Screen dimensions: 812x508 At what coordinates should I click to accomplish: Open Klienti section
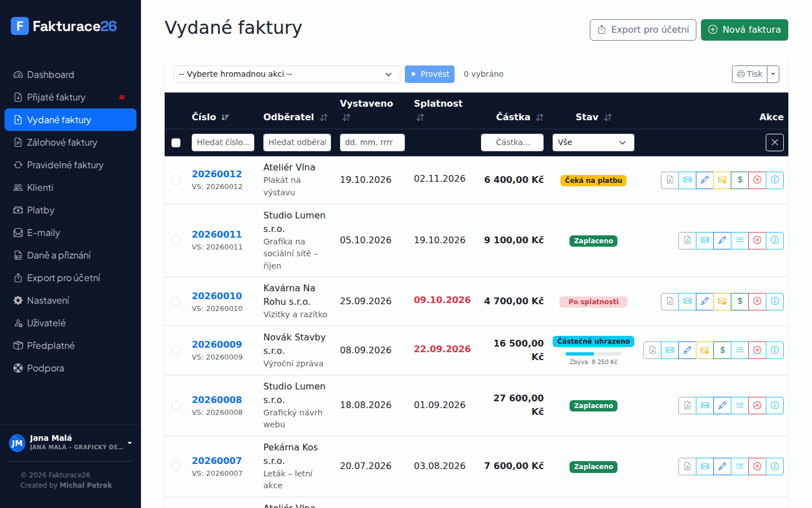[70, 187]
